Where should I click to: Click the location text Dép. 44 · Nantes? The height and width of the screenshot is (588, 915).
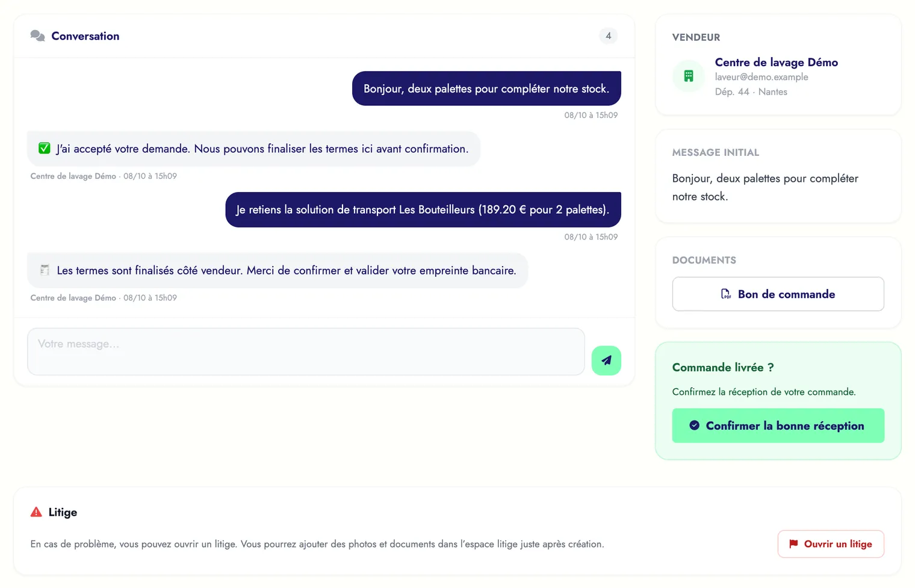[x=751, y=91]
